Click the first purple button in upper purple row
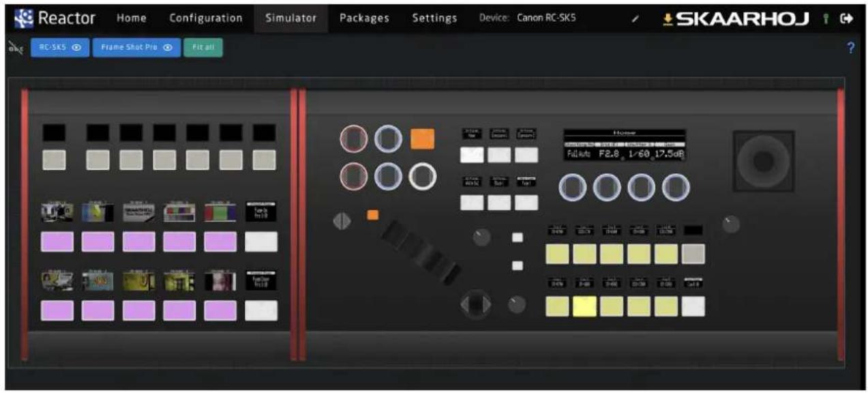 pyautogui.click(x=57, y=242)
